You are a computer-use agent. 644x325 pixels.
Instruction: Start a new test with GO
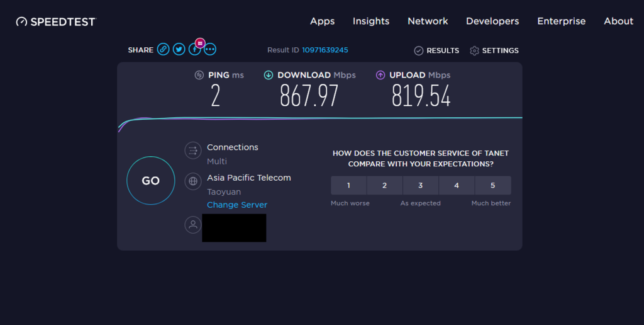(x=151, y=181)
